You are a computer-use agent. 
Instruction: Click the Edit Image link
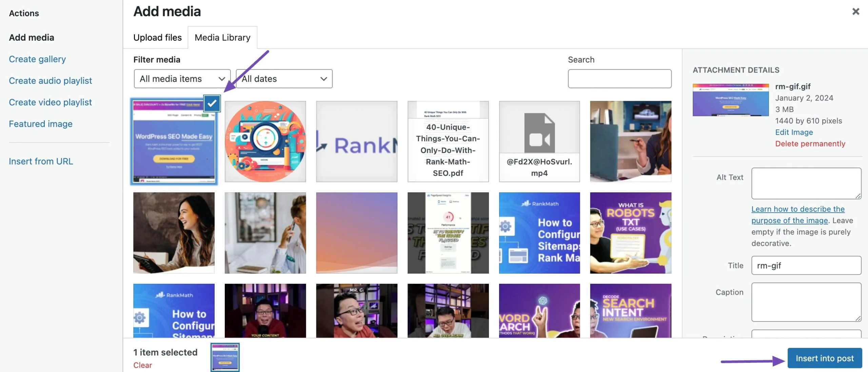coord(794,132)
